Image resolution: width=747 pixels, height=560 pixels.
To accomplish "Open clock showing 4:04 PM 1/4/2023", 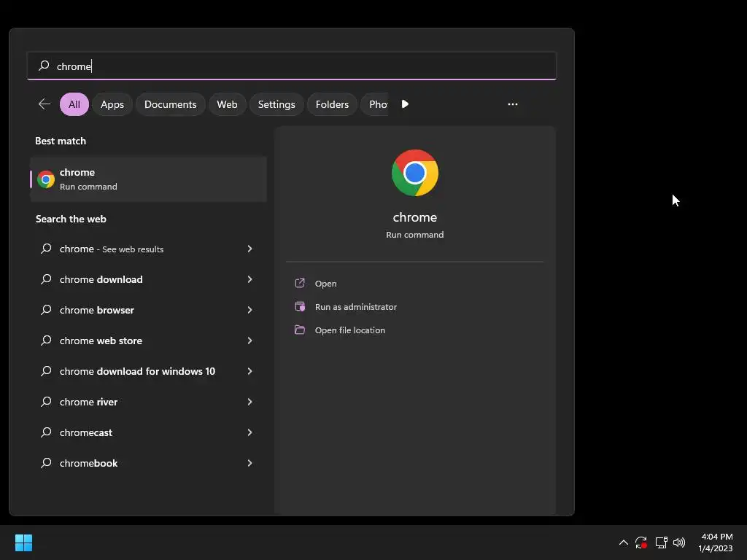I will (x=715, y=542).
